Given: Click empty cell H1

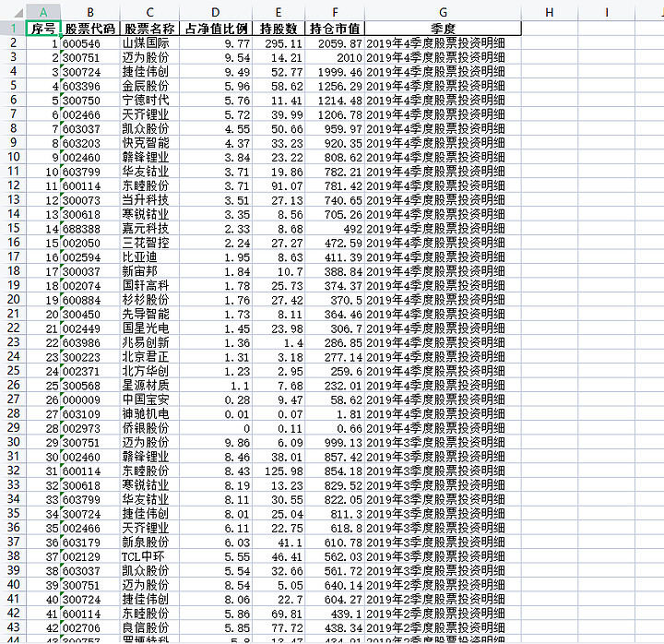Looking at the screenshot, I should [x=550, y=29].
